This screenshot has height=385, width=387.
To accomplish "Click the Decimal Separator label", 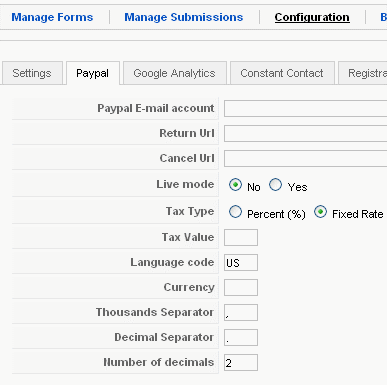I will tap(164, 337).
